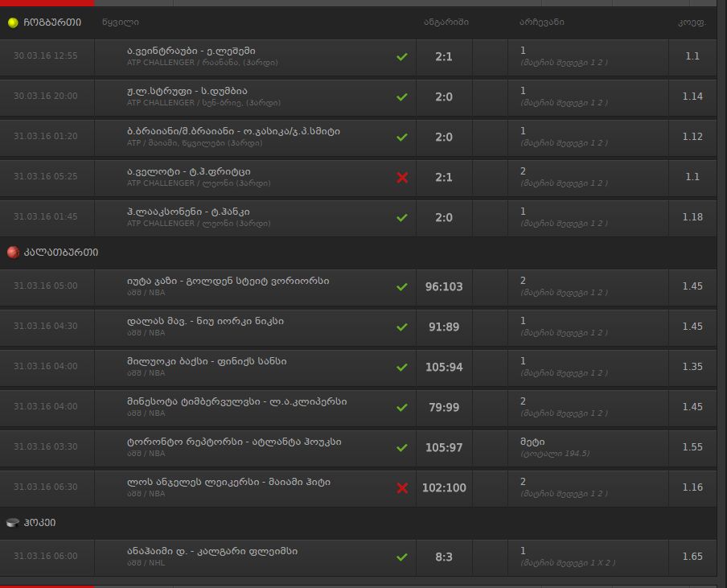Viewport: 727px width, 588px height.
Task: Click green checkmark in დალას მავ. row
Action: (402, 327)
